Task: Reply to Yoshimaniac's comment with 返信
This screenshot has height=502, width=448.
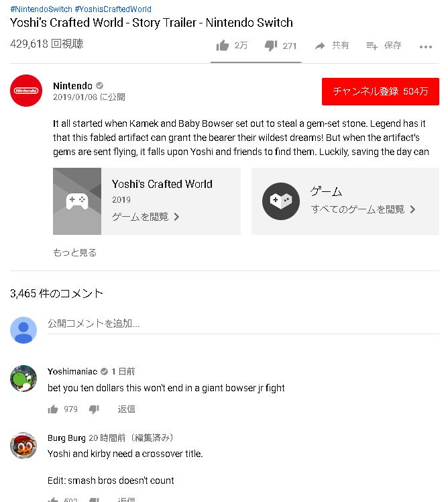Action: (x=126, y=409)
